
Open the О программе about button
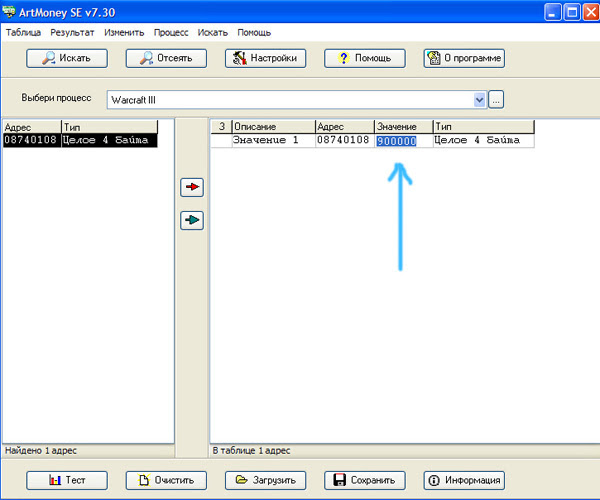point(464,58)
